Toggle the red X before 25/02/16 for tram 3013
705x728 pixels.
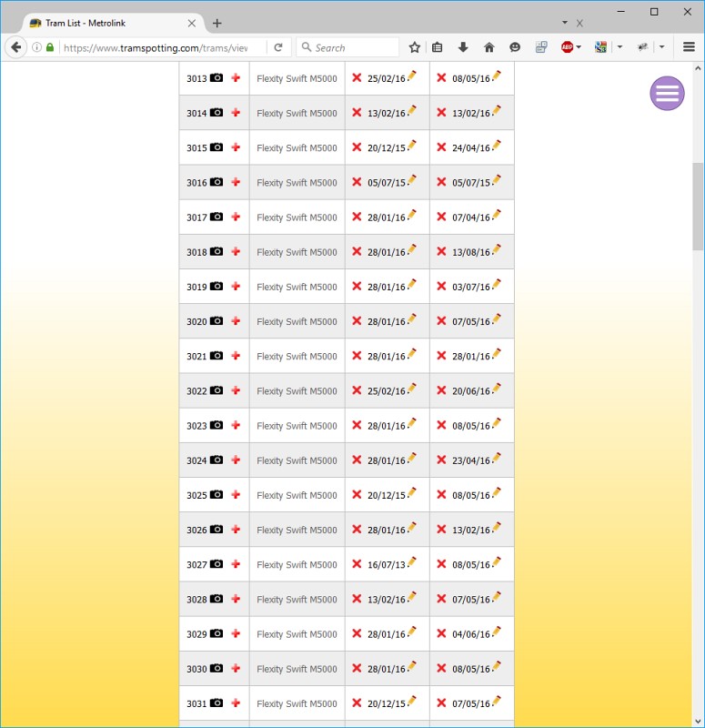click(x=357, y=77)
